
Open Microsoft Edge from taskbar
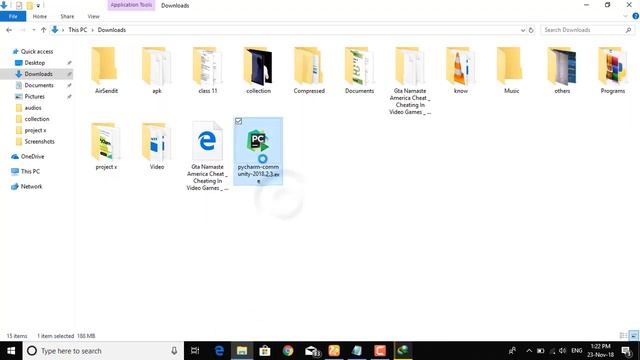click(x=219, y=351)
